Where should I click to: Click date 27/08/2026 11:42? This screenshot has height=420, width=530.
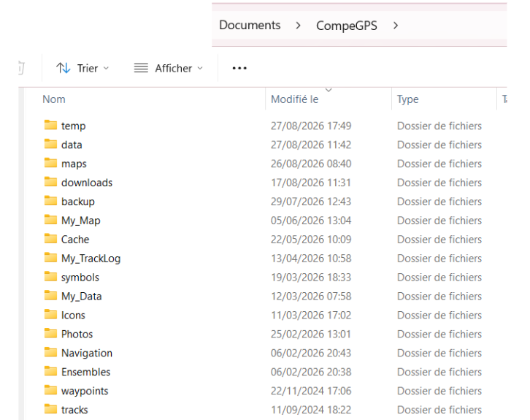click(311, 145)
